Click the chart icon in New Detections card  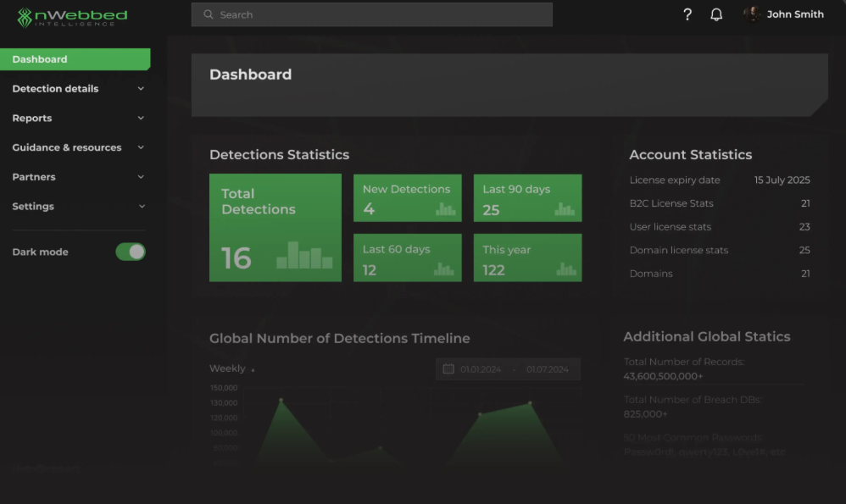(x=445, y=208)
